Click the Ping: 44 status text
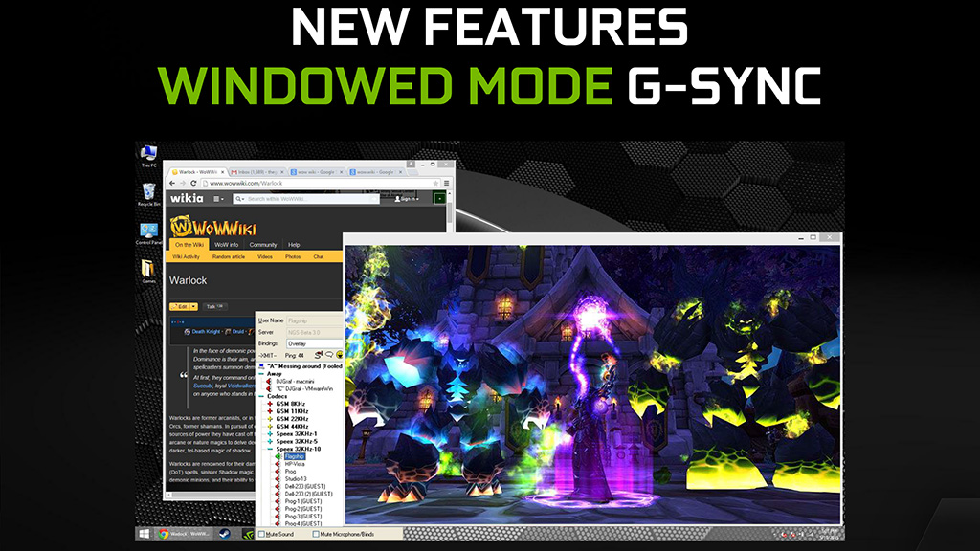Viewport: 980px width, 551px height. [x=295, y=355]
